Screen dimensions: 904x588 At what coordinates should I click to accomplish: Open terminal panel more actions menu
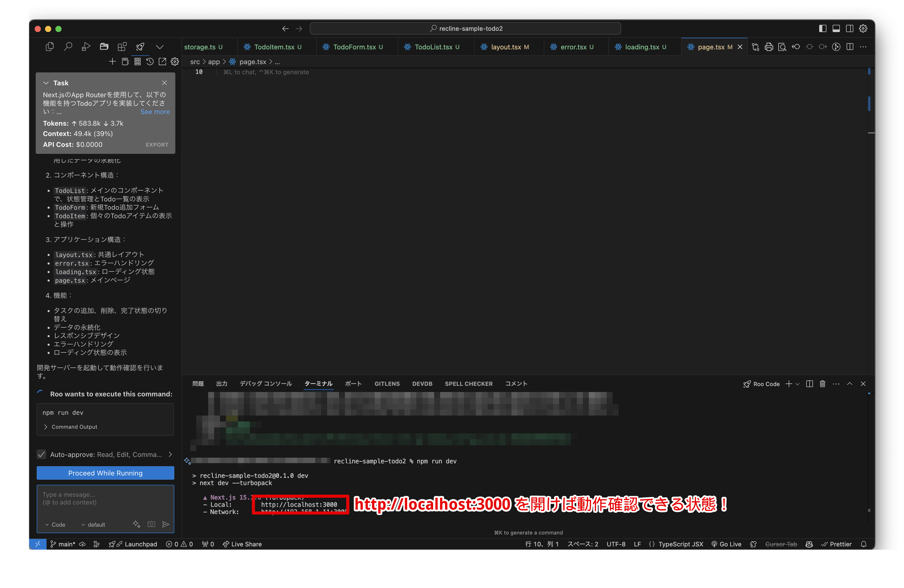[x=836, y=384]
